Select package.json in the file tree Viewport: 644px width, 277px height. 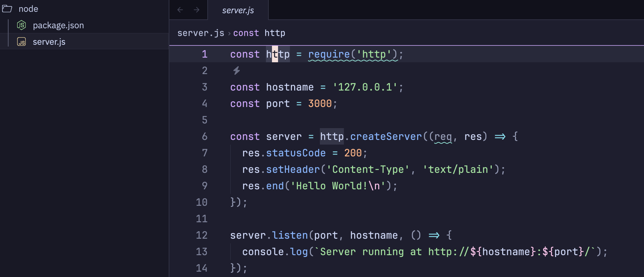tap(84, 25)
